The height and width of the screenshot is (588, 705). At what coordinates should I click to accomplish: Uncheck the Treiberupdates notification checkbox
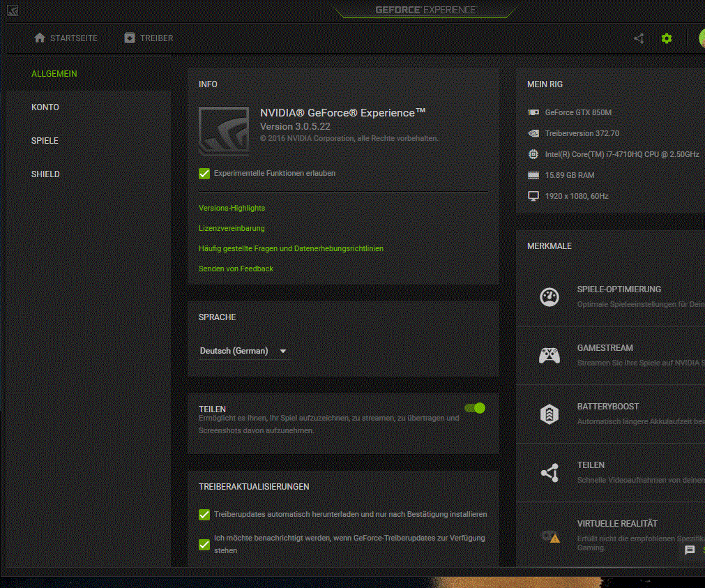click(204, 545)
